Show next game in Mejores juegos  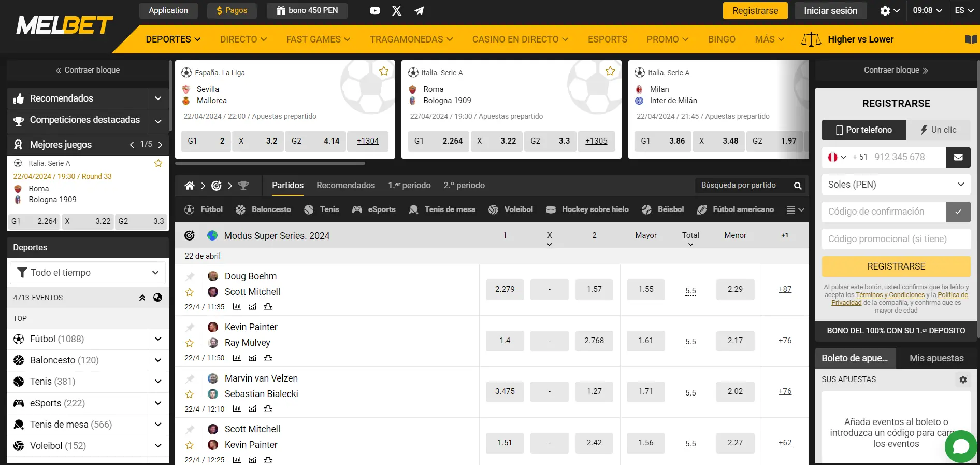tap(160, 145)
